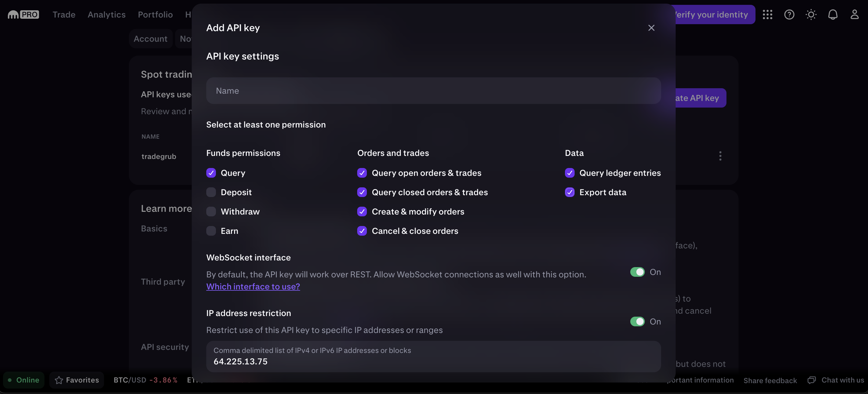
Task: Open the Trade menu
Action: click(x=64, y=15)
